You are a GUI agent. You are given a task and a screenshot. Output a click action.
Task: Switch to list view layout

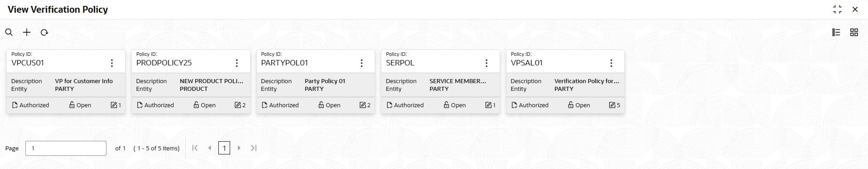click(836, 32)
